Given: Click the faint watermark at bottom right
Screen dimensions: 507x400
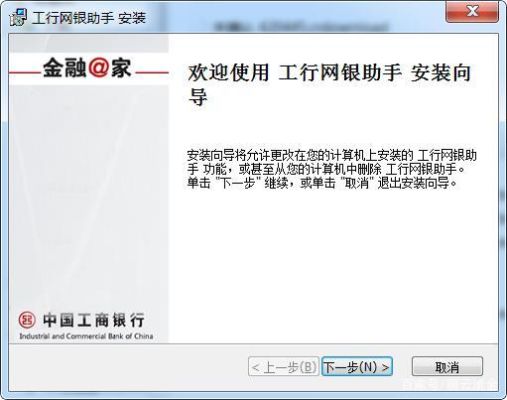Looking at the screenshot, I should coord(449,384).
